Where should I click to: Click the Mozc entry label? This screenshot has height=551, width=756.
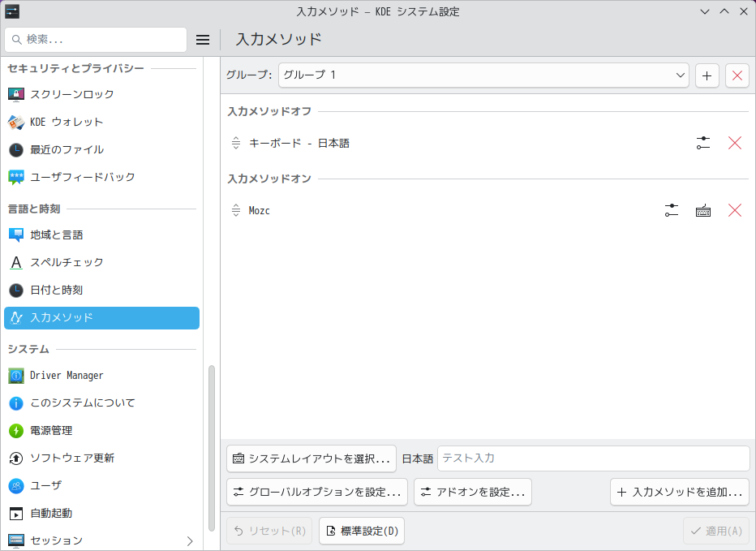[260, 210]
